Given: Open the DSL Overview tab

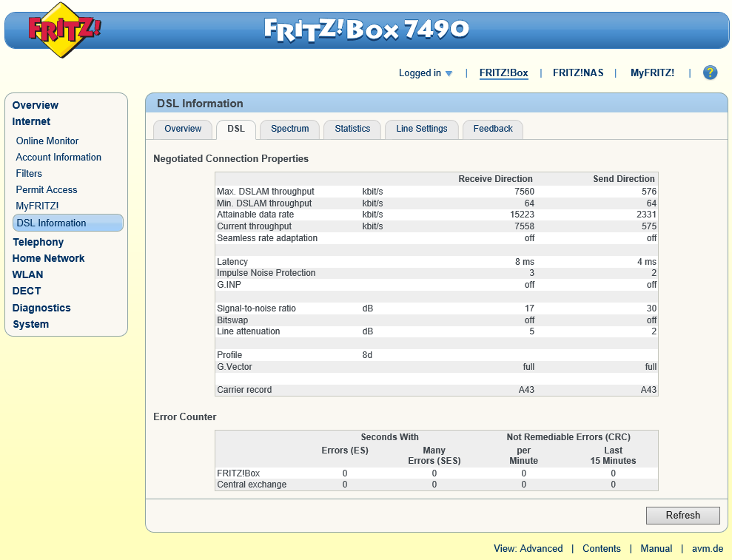Looking at the screenshot, I should (183, 129).
